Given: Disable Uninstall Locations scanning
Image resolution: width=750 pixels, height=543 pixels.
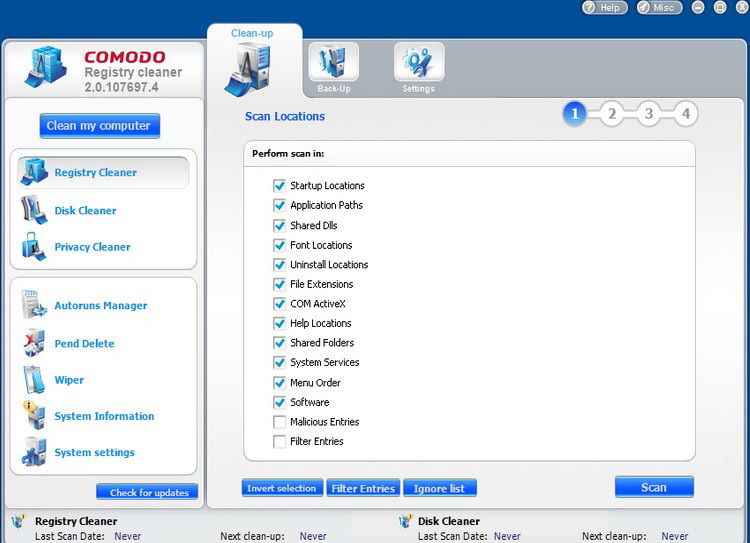Looking at the screenshot, I should 279,265.
